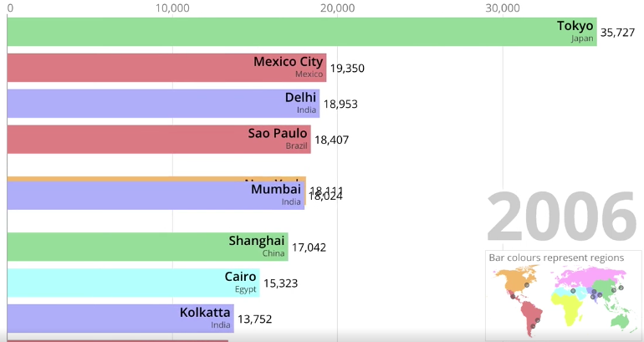Click the 19,350 value beside Mexico City
Screen dimensions: 644x342
[x=347, y=69]
